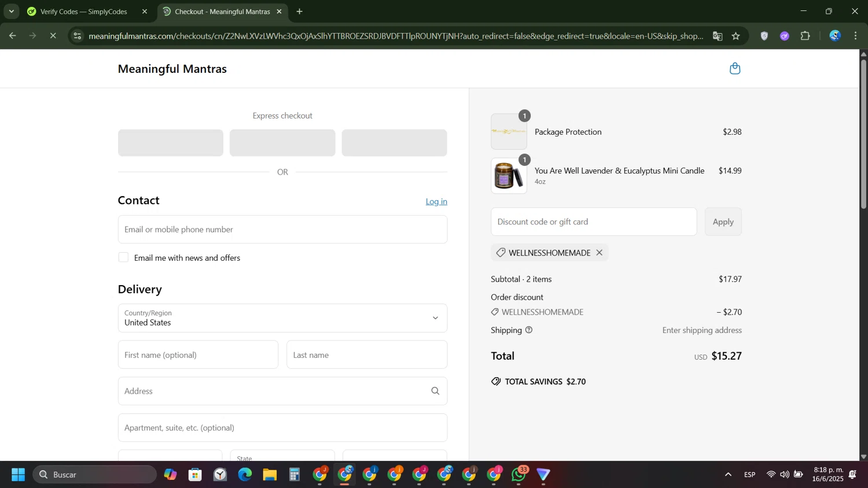Screen dimensions: 868x488
Task: Open the shipping info help icon
Action: [529, 330]
